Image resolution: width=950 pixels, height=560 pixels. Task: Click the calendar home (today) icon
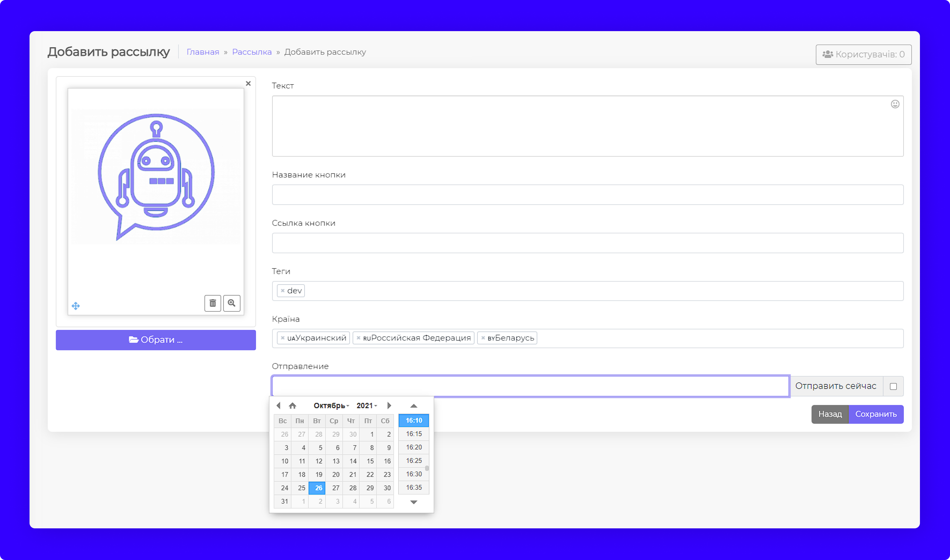tap(292, 406)
